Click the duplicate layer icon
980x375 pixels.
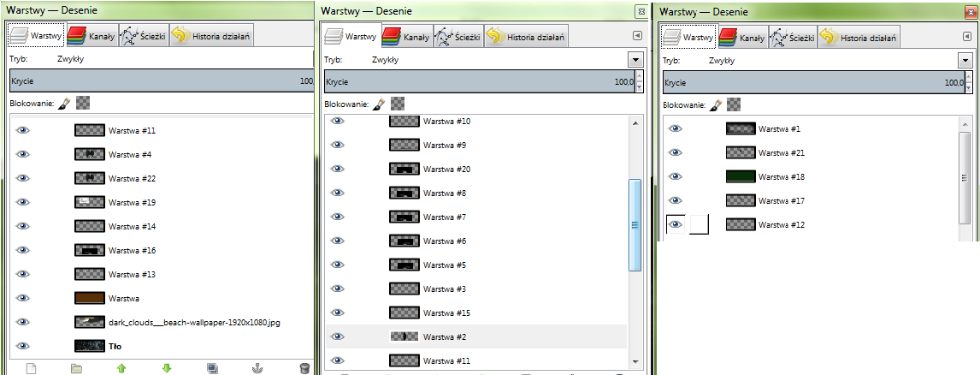[x=213, y=368]
